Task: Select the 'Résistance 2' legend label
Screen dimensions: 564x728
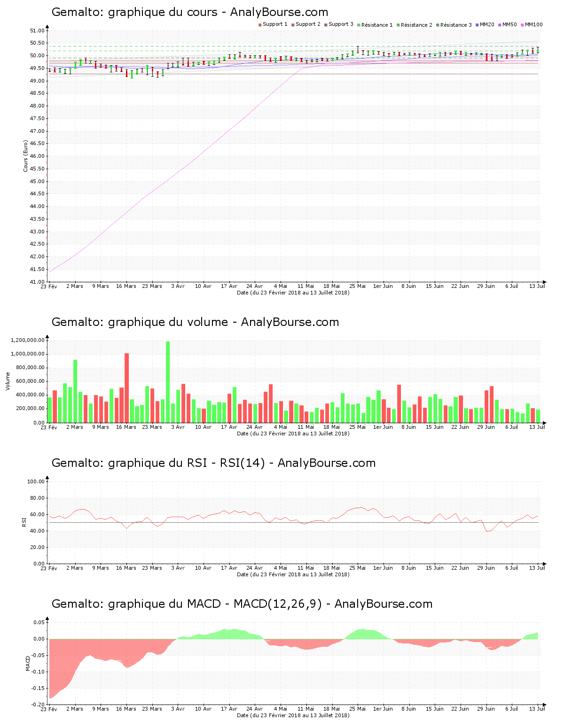Action: click(416, 25)
